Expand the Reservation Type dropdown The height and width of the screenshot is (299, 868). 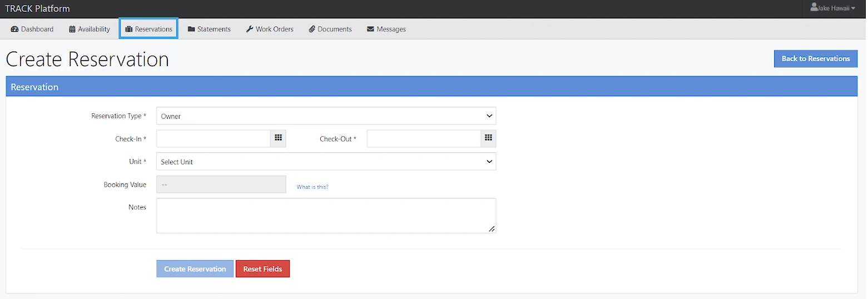326,116
